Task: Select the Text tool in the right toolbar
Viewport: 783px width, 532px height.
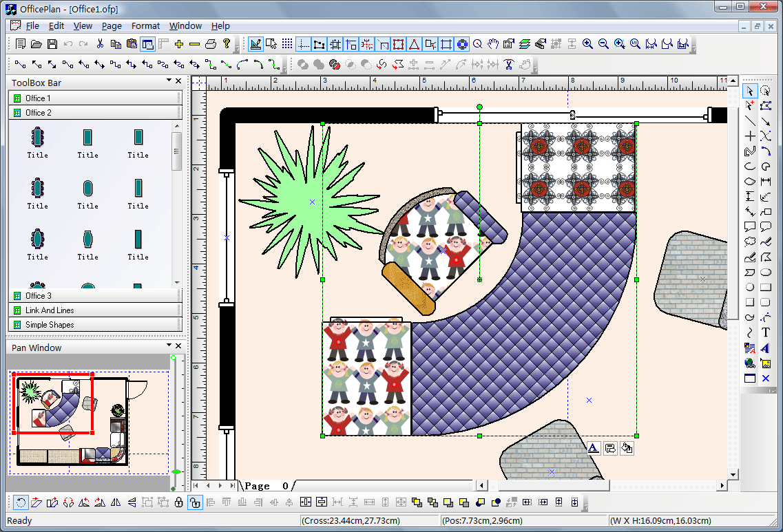Action: [x=765, y=332]
